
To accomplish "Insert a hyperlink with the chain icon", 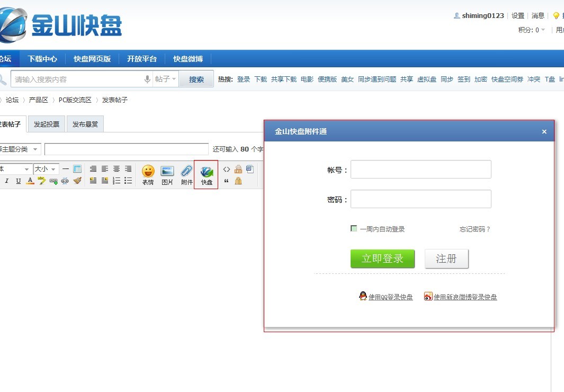I will coord(53,181).
